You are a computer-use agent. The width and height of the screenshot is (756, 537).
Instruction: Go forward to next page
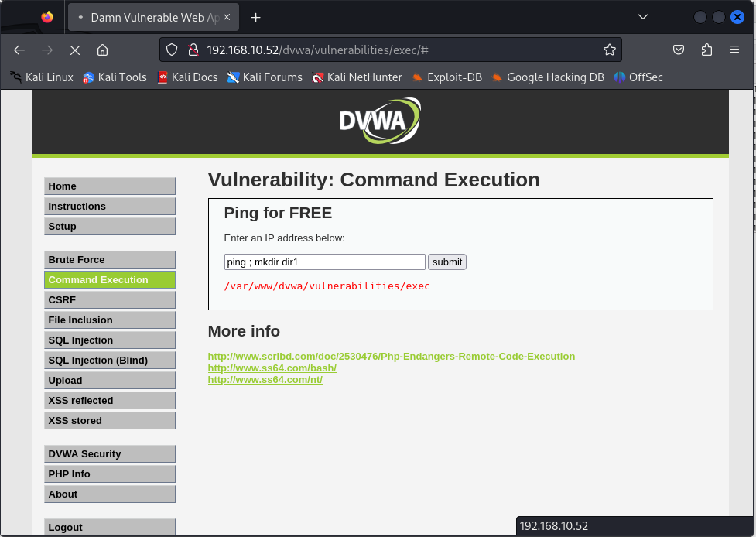[x=47, y=50]
